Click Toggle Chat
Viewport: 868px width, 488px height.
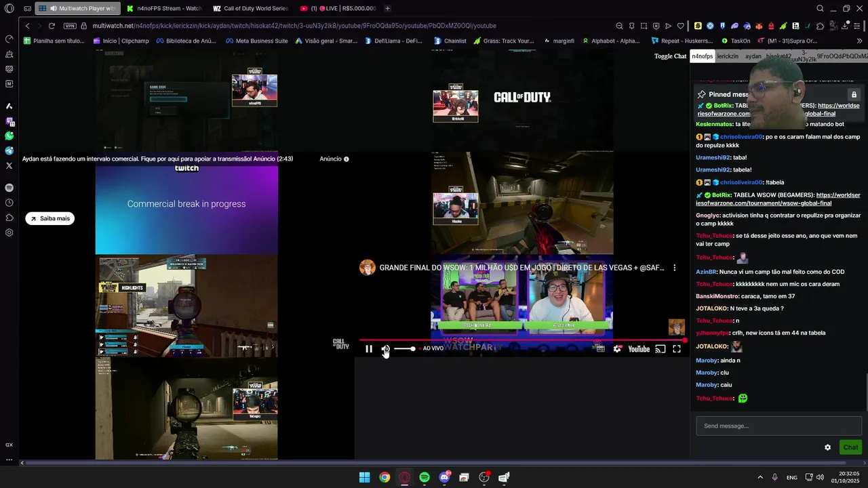pos(670,56)
